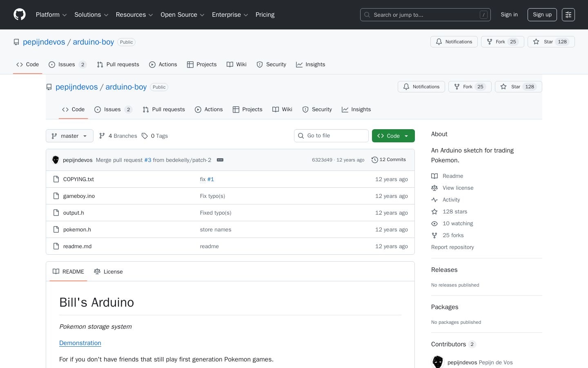Click the scale icon beside View license
This screenshot has width=588, height=368.
(434, 188)
